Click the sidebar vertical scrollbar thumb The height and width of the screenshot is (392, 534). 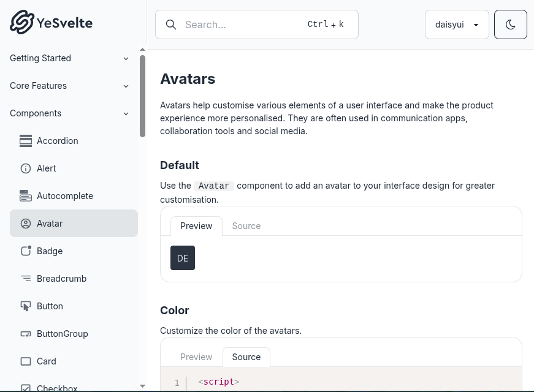tap(142, 96)
